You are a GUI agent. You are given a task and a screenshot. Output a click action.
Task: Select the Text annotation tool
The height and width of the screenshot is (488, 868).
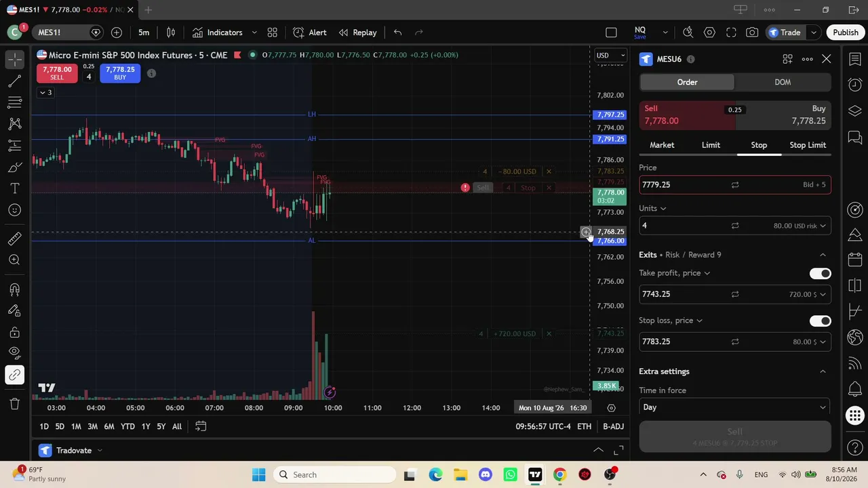pos(14,188)
